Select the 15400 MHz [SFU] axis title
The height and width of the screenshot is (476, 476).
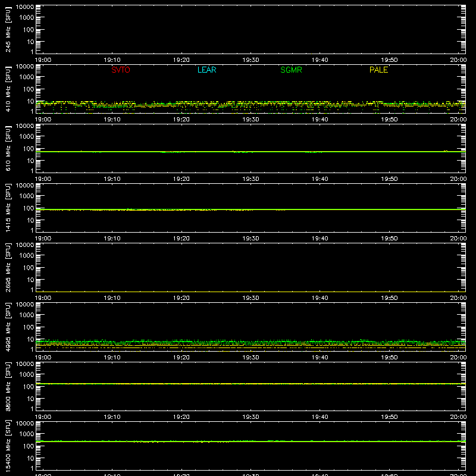point(8,446)
